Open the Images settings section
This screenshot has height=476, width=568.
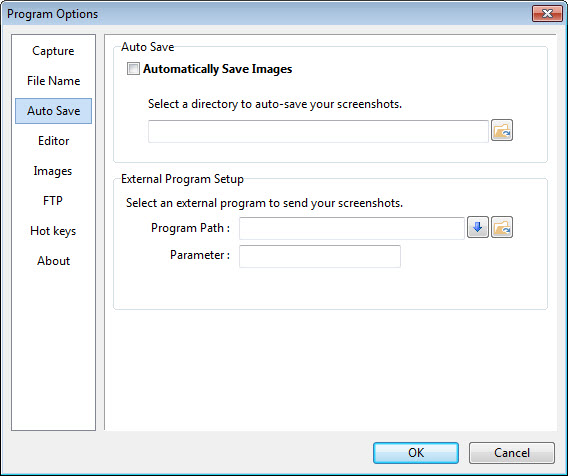[x=53, y=171]
